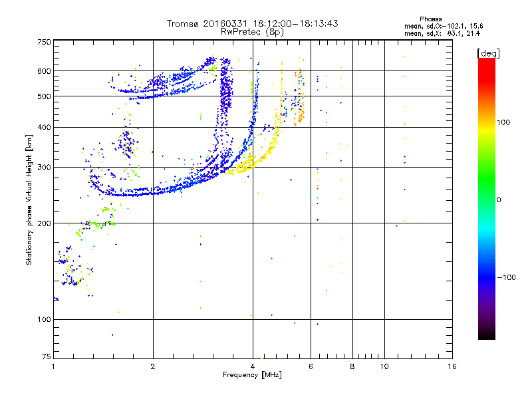Click the 'mean, sd,O:-102.1, 15.6' statistic

[x=444, y=26]
